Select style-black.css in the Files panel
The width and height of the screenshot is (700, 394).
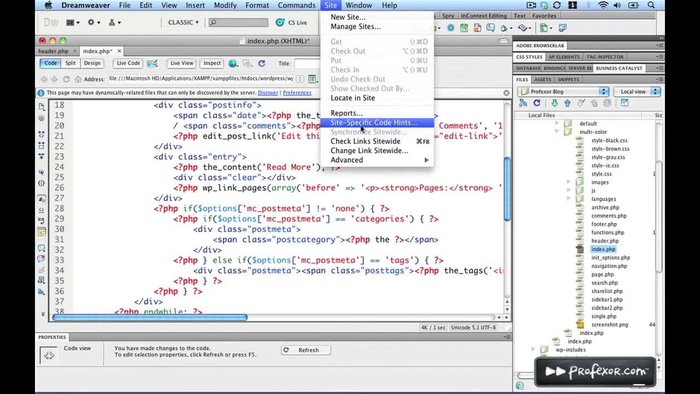609,141
